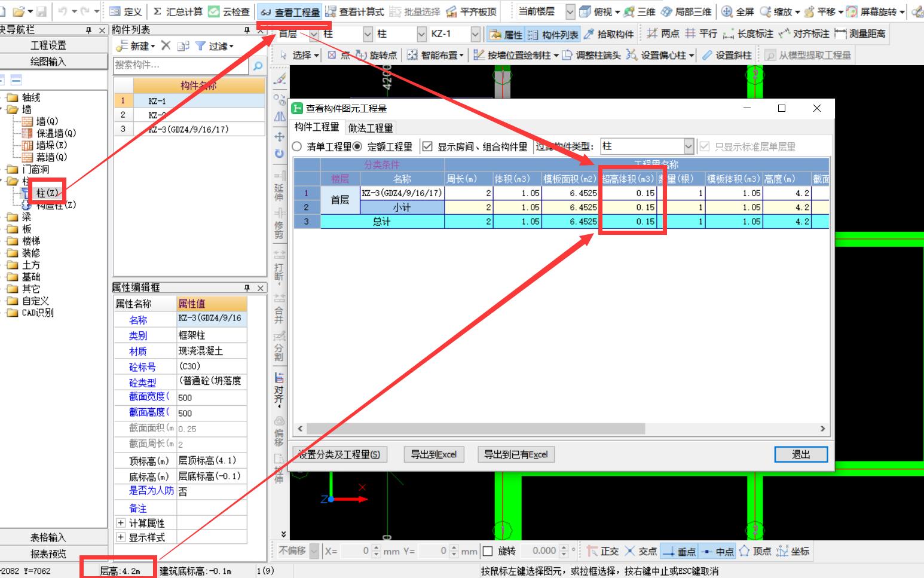Click 调整柱端头 adjust column end tool

[x=591, y=55]
